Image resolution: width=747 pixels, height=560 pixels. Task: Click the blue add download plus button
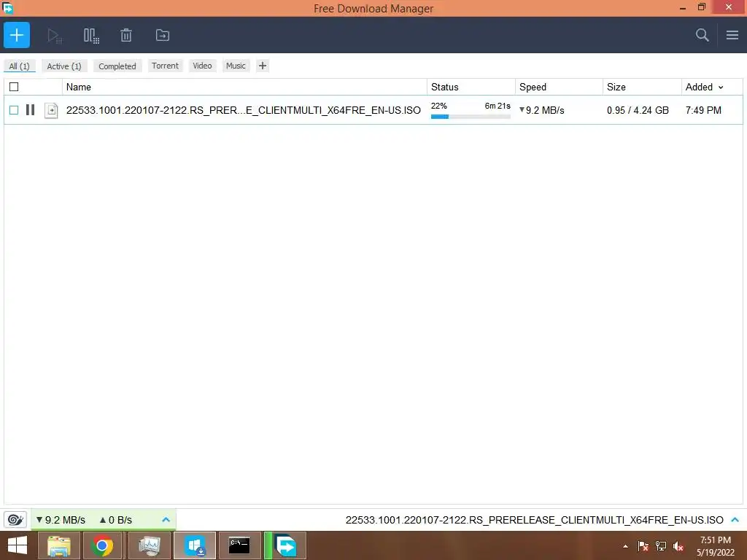[x=17, y=35]
